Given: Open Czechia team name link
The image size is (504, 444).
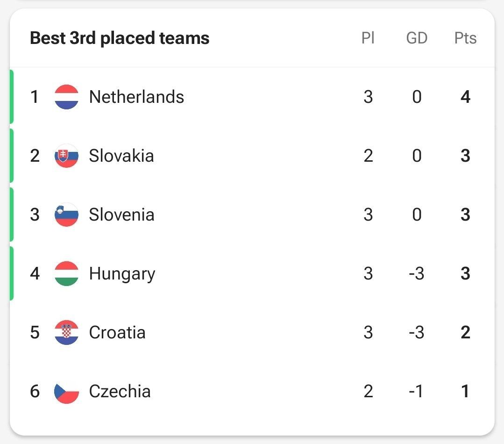Looking at the screenshot, I should point(120,392).
